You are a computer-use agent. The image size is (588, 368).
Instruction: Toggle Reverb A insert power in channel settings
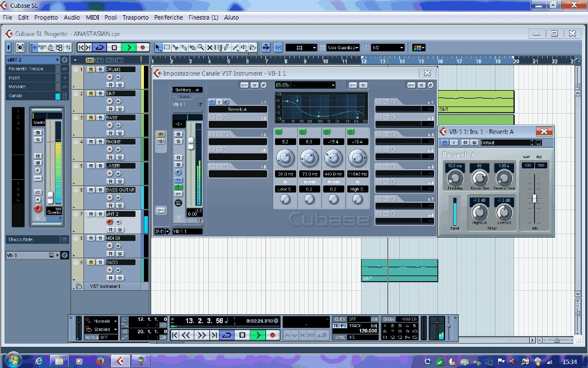coord(212,102)
